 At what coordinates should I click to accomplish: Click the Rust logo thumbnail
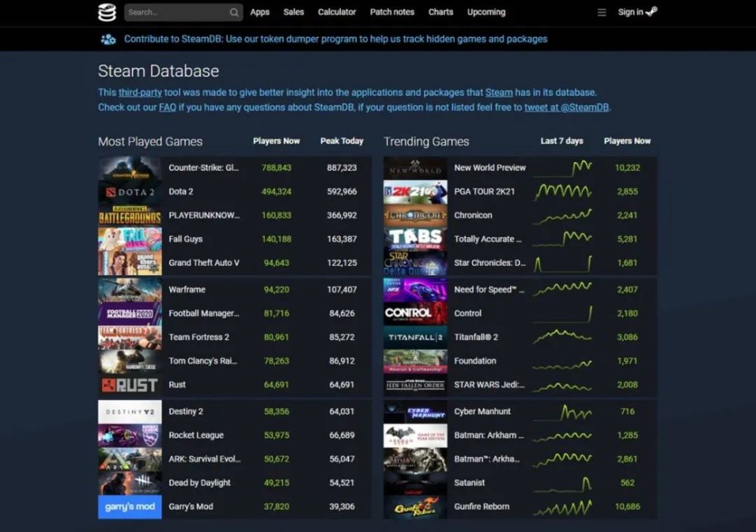coord(130,385)
